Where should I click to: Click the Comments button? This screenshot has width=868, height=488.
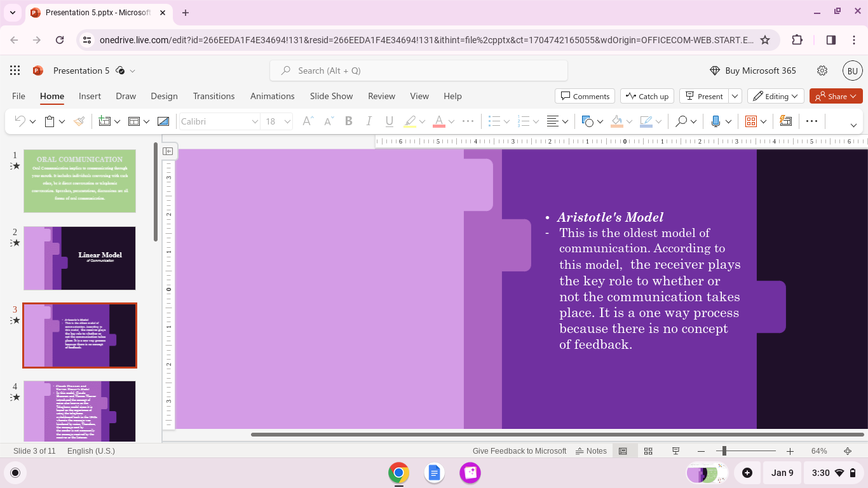(x=585, y=97)
